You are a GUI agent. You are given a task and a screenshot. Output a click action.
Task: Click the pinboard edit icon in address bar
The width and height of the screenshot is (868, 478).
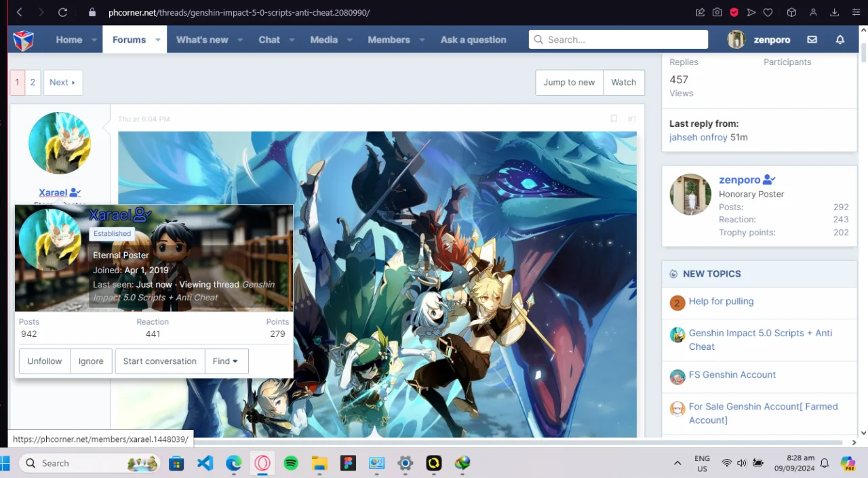pos(701,12)
